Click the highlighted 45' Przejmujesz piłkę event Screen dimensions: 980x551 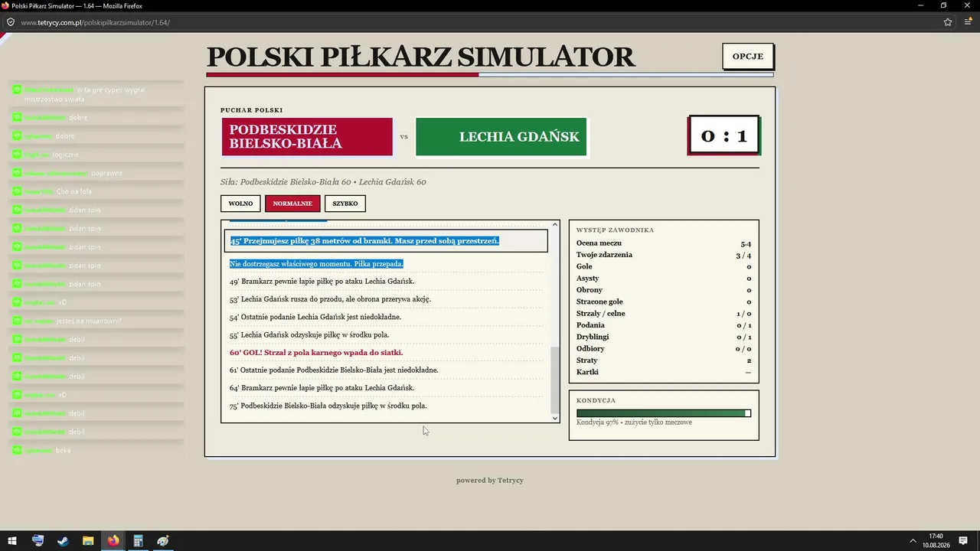[x=386, y=241]
